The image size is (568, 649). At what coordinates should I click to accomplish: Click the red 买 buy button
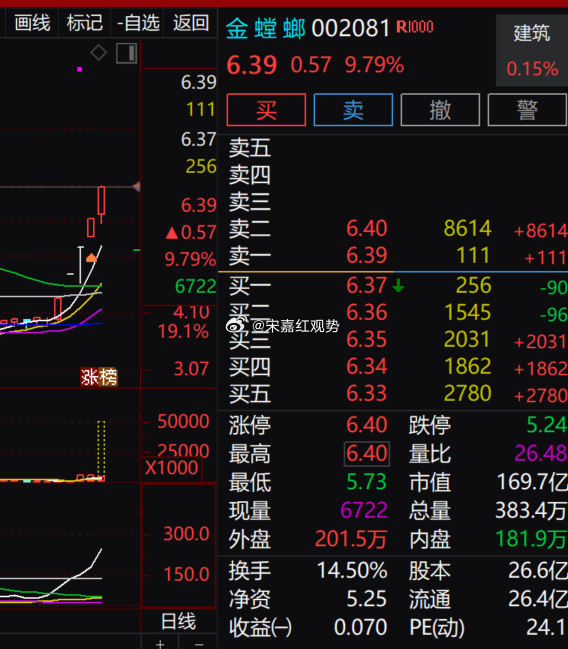point(266,110)
